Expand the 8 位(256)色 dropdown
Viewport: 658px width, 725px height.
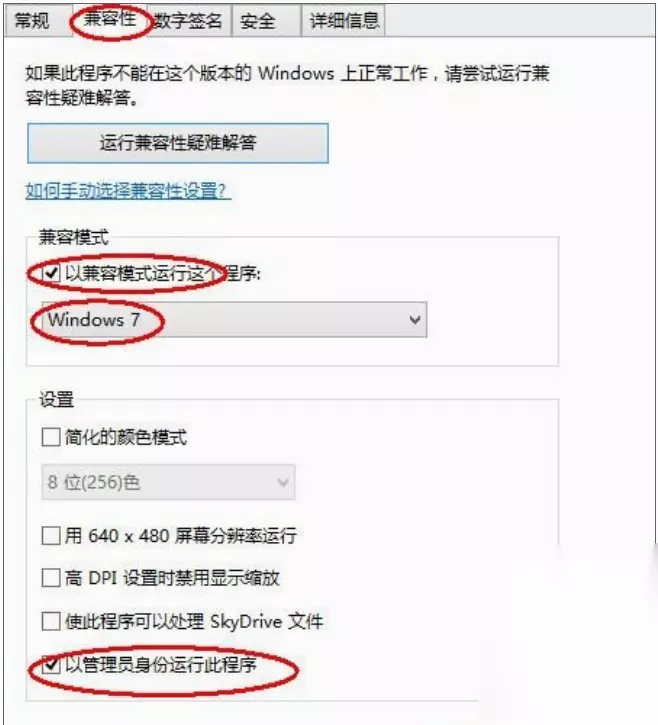pos(168,482)
